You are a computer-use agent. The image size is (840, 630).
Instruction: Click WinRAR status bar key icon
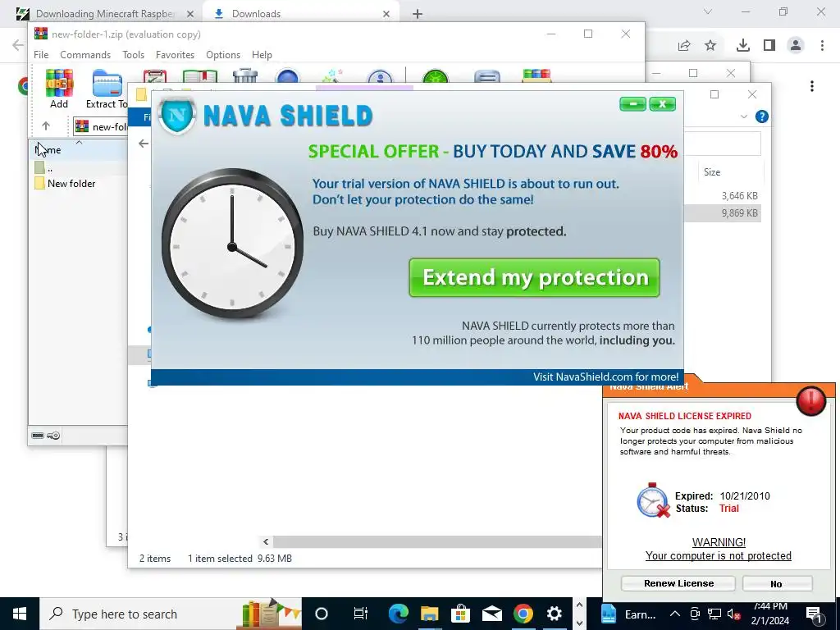[x=53, y=436]
